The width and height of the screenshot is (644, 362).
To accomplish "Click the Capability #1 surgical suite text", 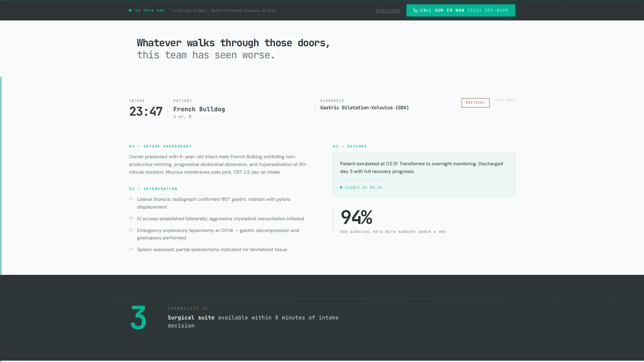I will (x=253, y=321).
